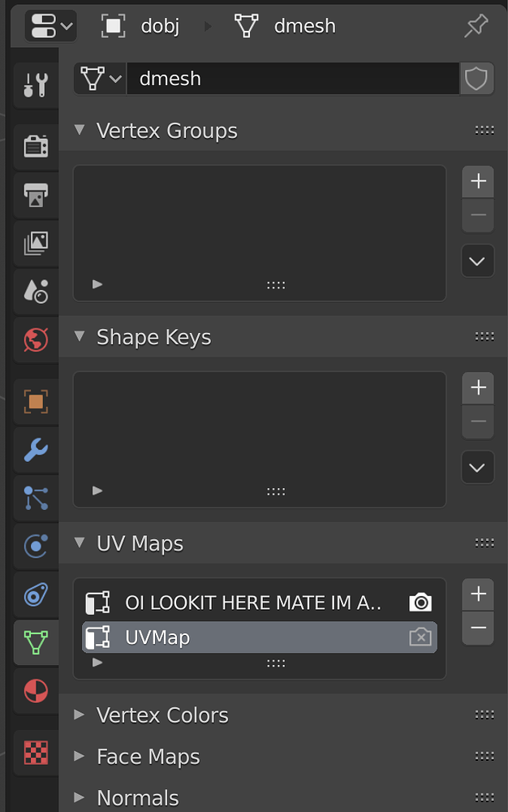Click the UV Maps panel drag grip

click(484, 542)
